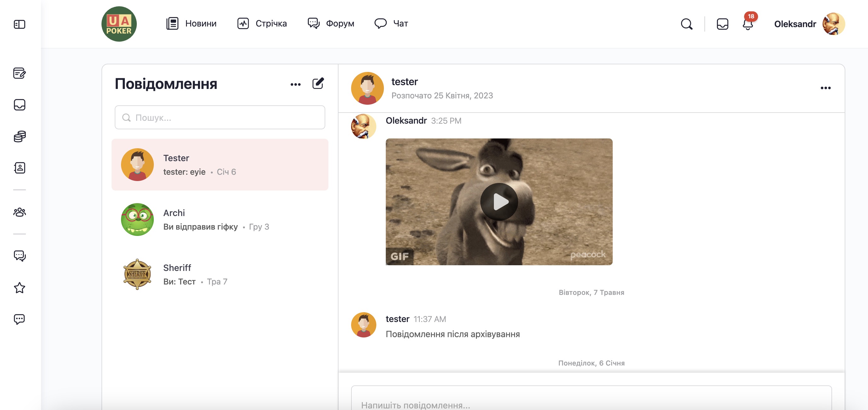Open the contact card sidebar icon
The width and height of the screenshot is (868, 410).
(20, 168)
